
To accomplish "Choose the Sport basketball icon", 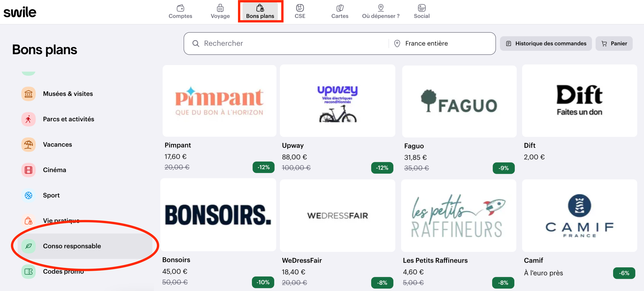I will point(28,195).
